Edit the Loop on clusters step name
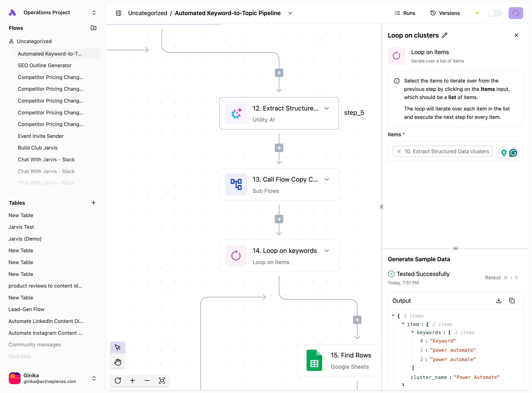Screen dimensions: 532x393 click(x=444, y=35)
